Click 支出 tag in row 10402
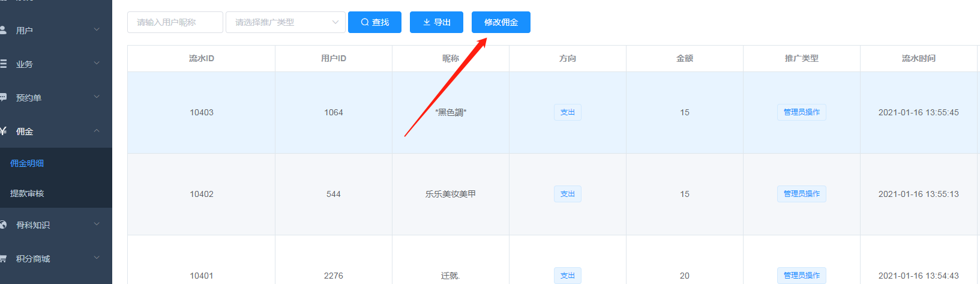The image size is (980, 284). [x=568, y=194]
